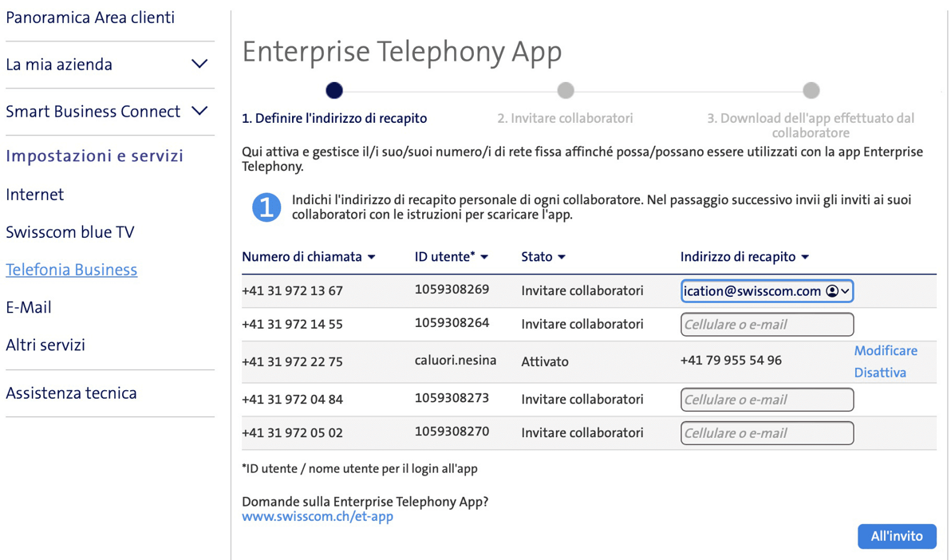
Task: Click the e-mail field for +41 31 972 14 55
Action: tap(767, 324)
